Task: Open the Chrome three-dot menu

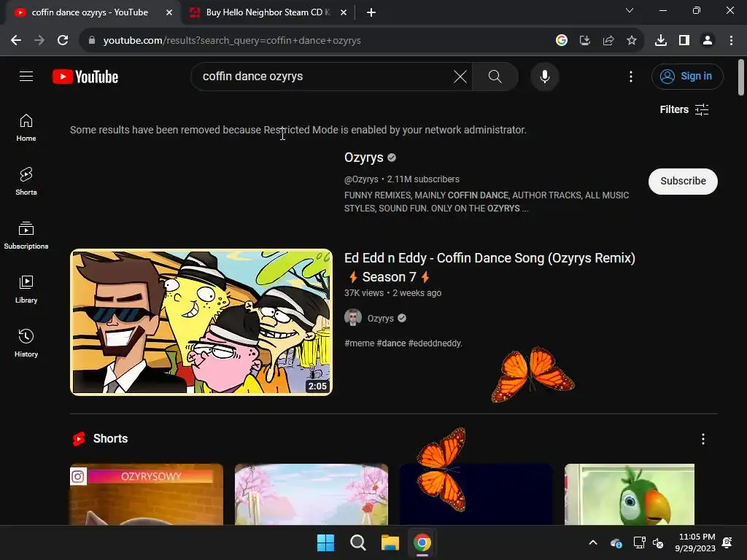Action: 731,41
